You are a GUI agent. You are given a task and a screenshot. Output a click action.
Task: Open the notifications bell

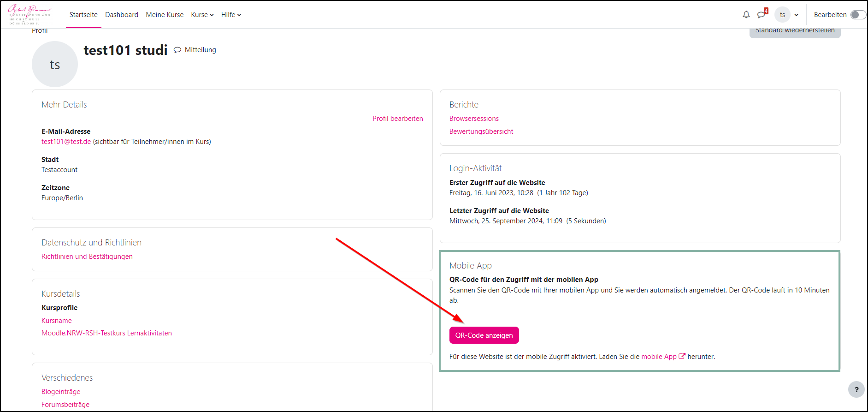(x=746, y=15)
